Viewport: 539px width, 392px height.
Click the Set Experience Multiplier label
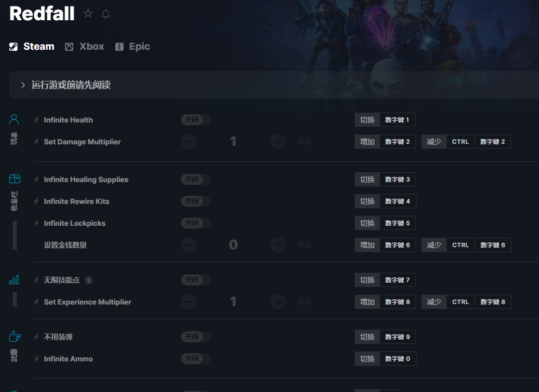pyautogui.click(x=87, y=302)
